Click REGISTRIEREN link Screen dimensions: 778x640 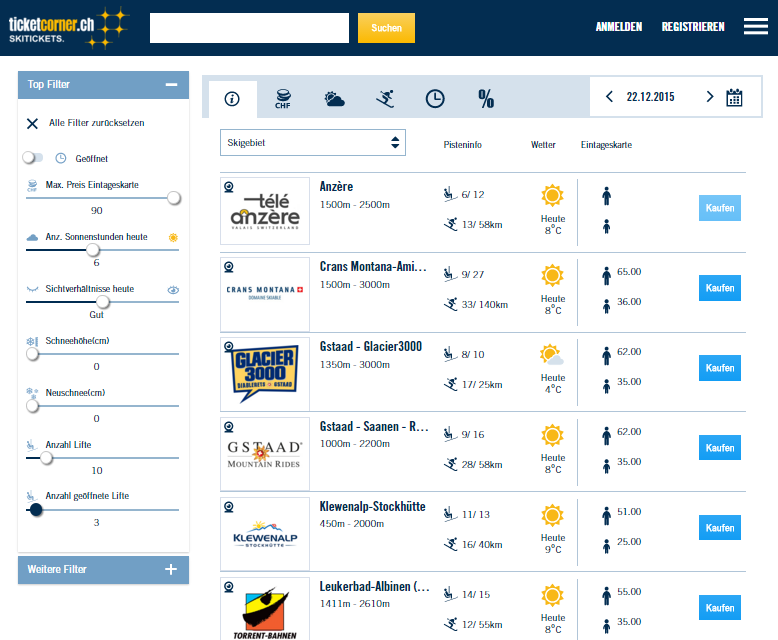click(x=693, y=27)
